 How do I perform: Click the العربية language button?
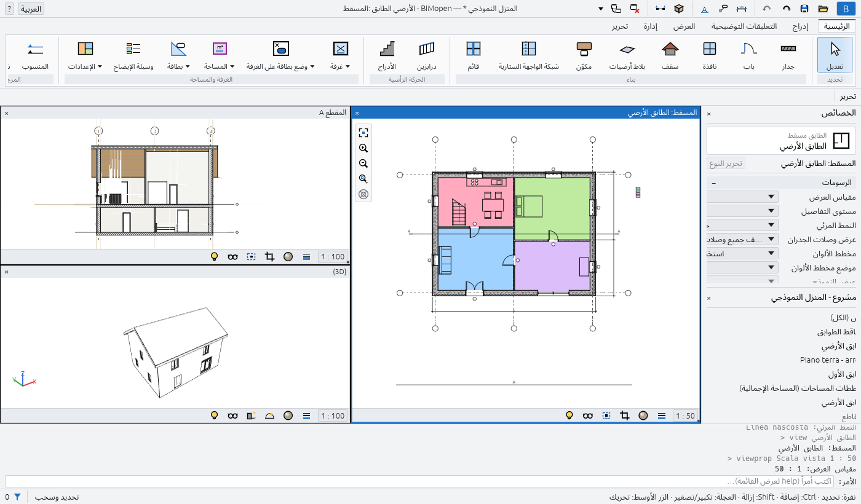pos(31,9)
